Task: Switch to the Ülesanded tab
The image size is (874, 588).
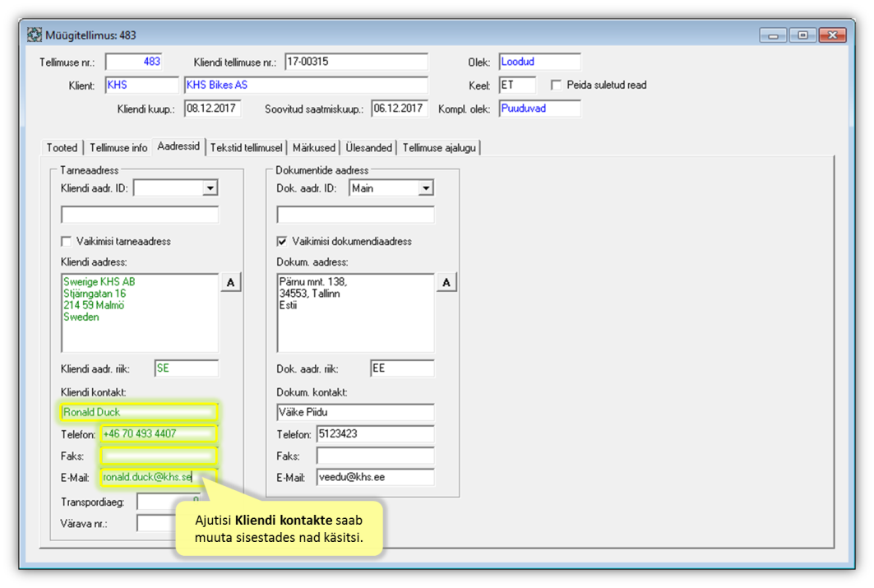Action: coord(368,148)
